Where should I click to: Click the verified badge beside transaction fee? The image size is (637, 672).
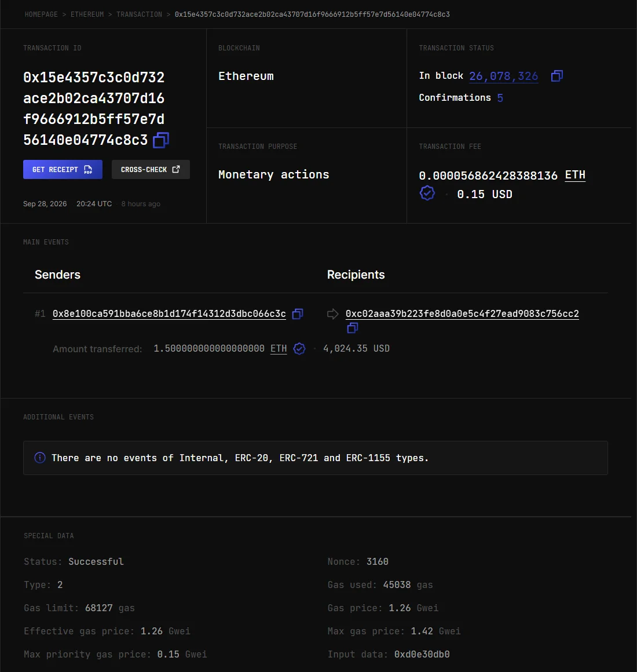(x=427, y=193)
